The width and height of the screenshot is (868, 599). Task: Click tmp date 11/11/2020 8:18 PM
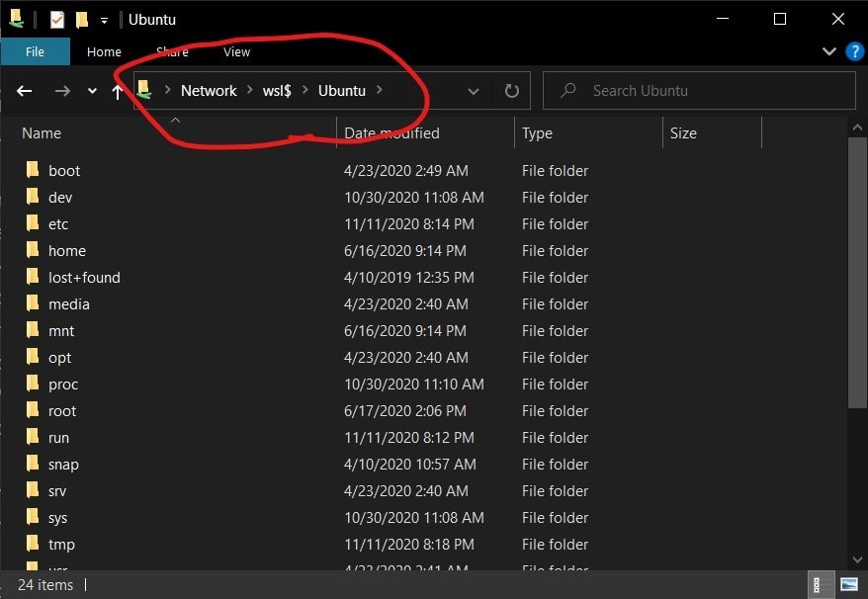pyautogui.click(x=409, y=545)
